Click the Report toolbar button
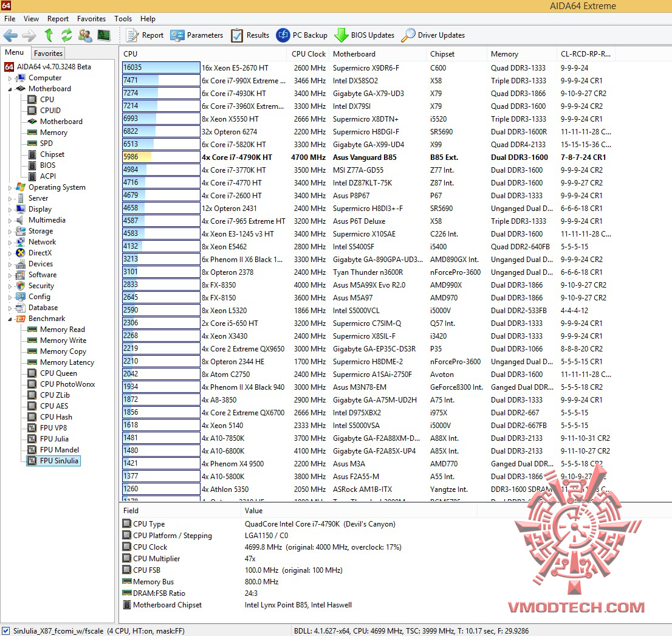The image size is (672, 636). pyautogui.click(x=145, y=35)
